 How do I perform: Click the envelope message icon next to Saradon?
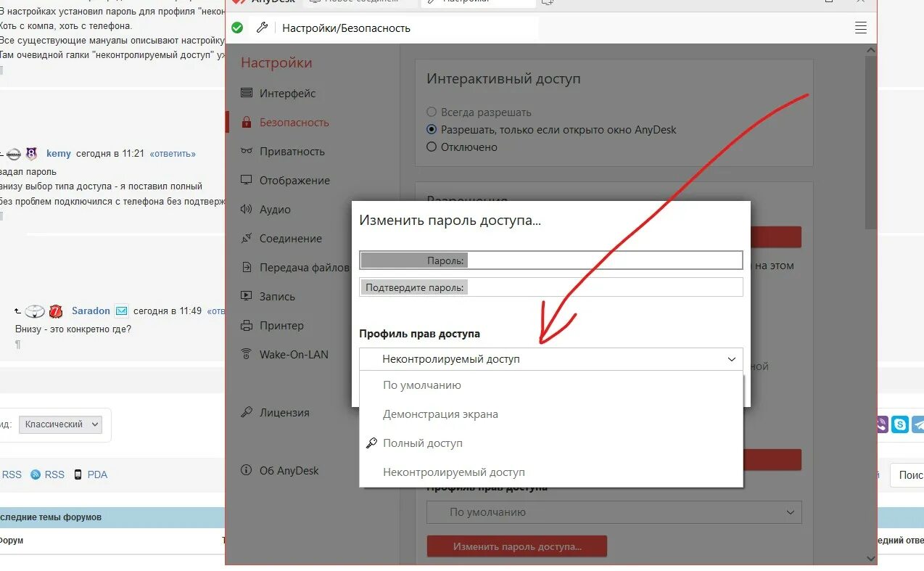coord(122,311)
